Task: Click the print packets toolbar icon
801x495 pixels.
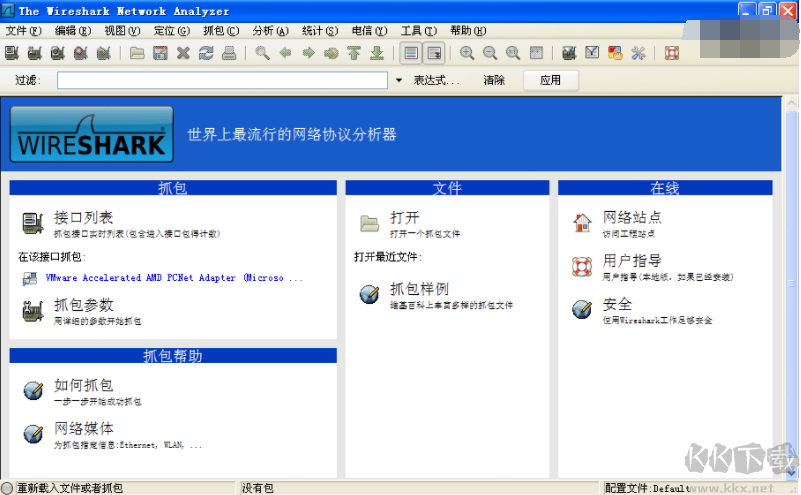Action: (x=229, y=53)
